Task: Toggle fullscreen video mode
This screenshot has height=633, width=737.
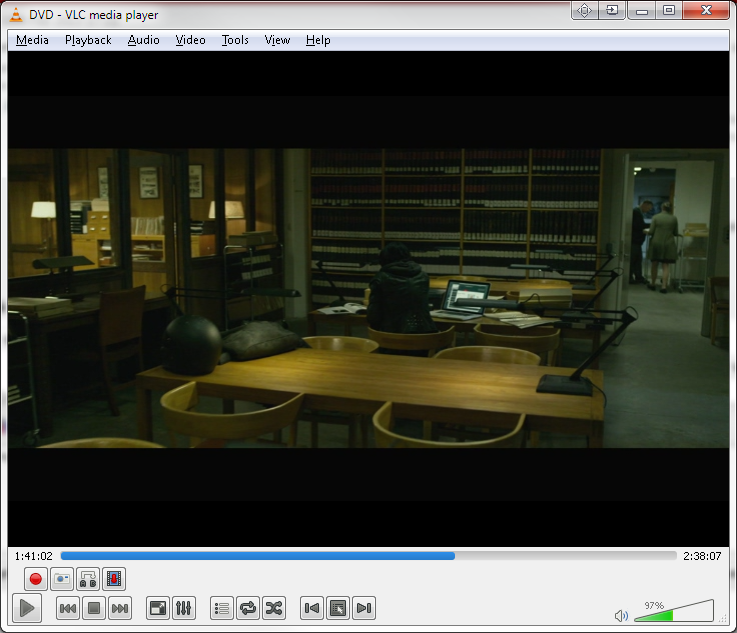Action: pos(157,609)
